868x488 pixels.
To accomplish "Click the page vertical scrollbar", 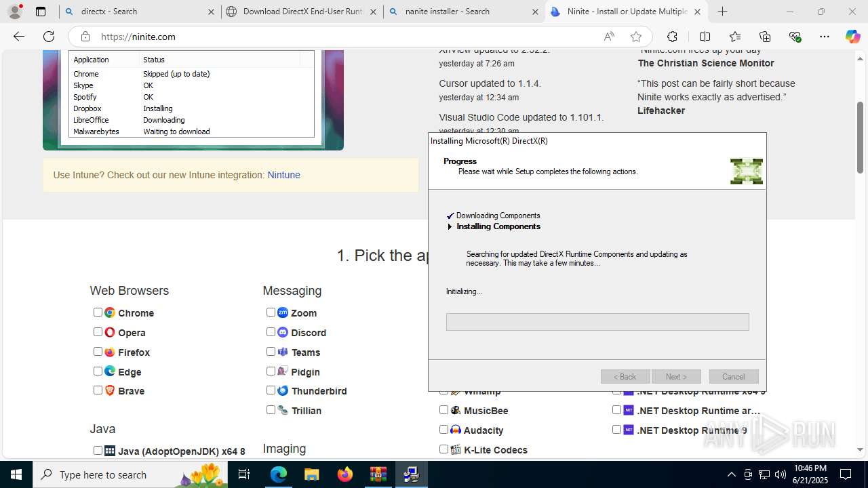I will coord(861,138).
